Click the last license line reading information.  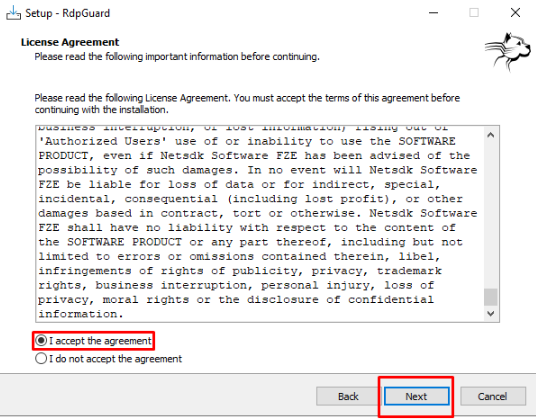[x=81, y=314]
